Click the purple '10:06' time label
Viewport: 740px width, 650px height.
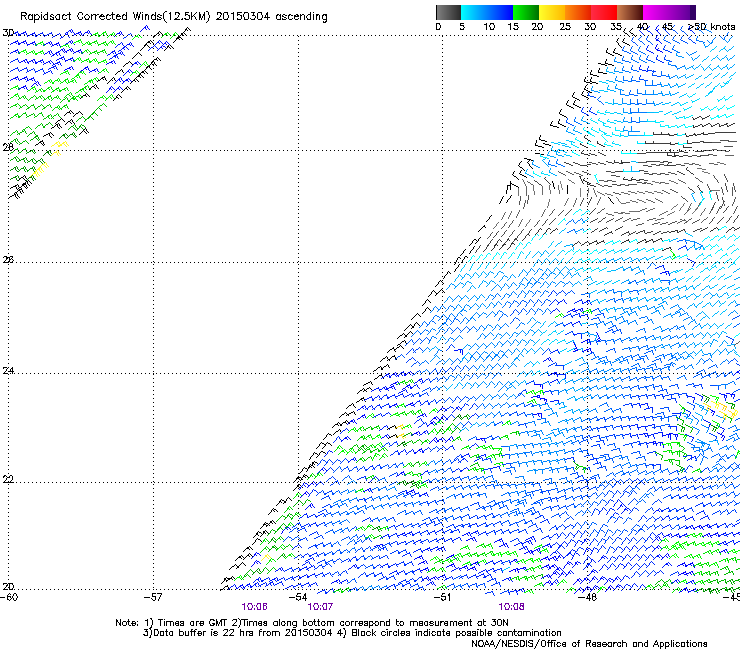point(254,607)
